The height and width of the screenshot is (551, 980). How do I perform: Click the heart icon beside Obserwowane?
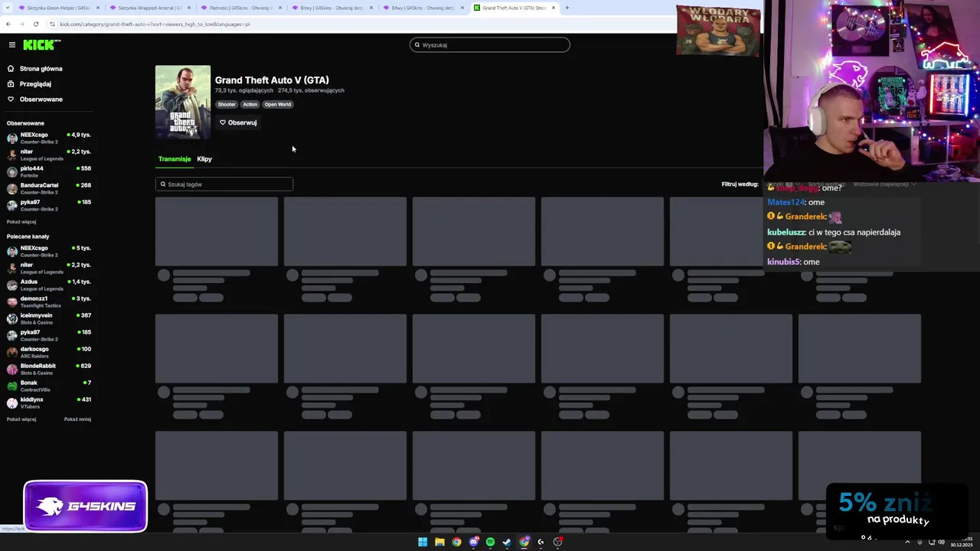pos(11,99)
